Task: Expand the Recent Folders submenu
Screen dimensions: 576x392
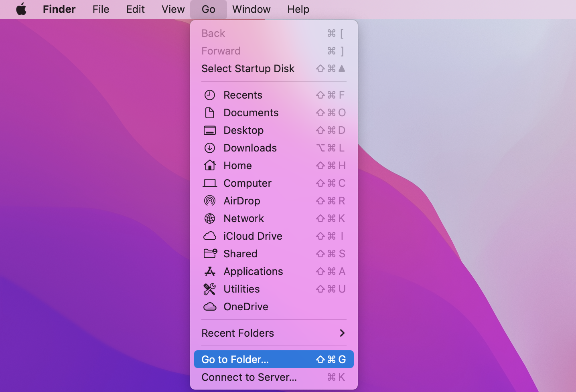Action: pyautogui.click(x=274, y=333)
